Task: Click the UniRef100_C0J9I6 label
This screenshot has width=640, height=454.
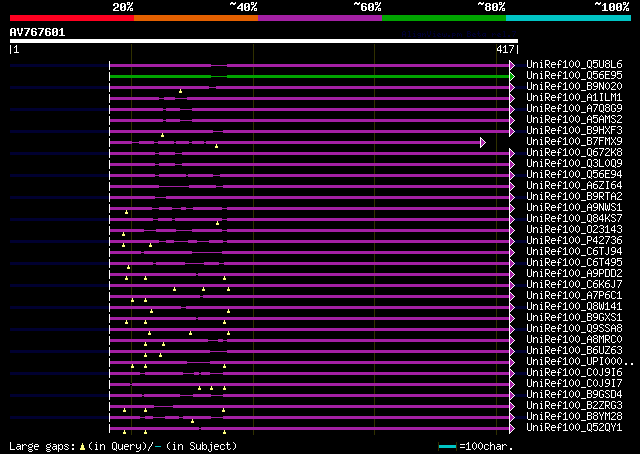Action: (574, 373)
